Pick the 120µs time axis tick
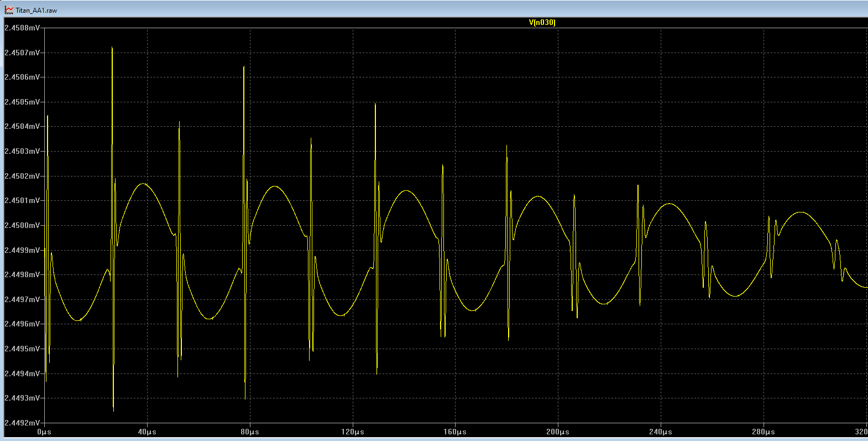The width and height of the screenshot is (868, 441). click(353, 432)
